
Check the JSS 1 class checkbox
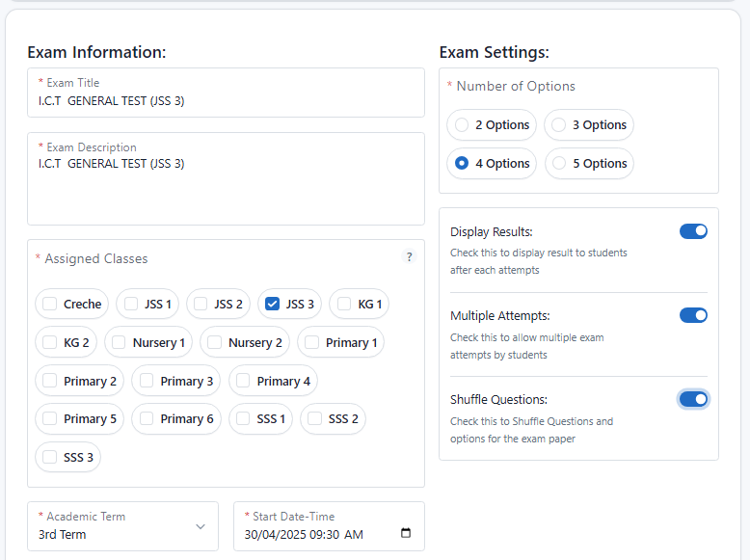point(131,305)
